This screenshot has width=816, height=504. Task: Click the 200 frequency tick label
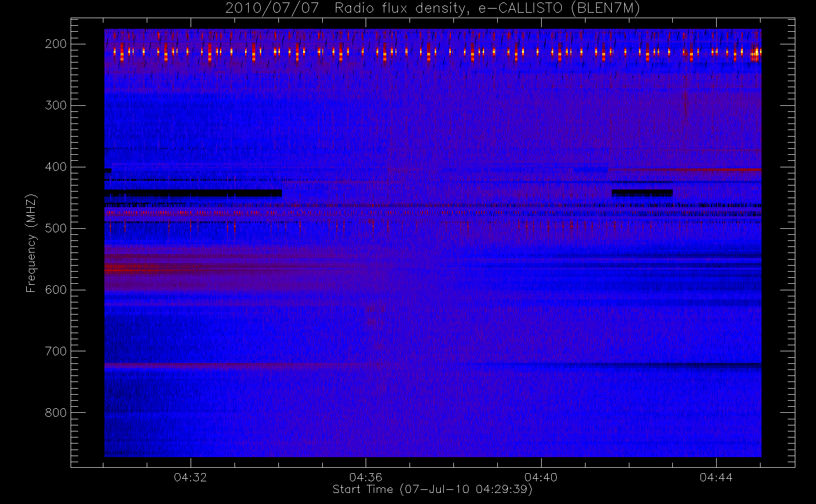(x=56, y=44)
